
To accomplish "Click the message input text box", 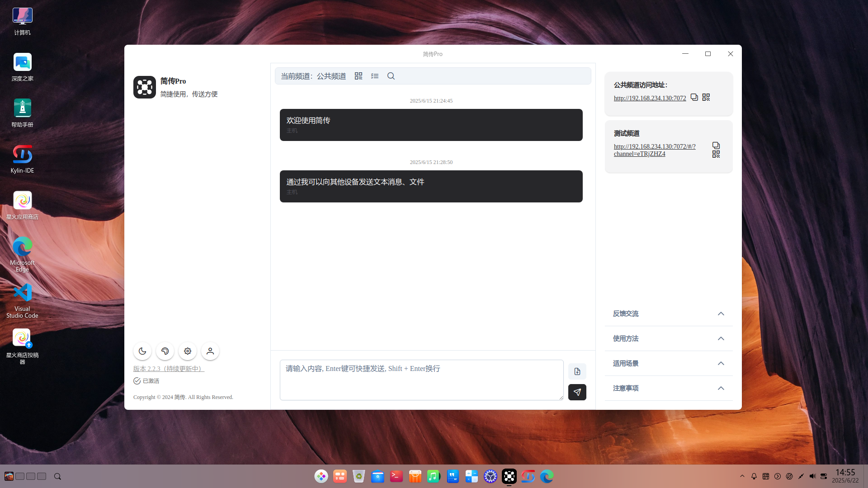I will (421, 380).
